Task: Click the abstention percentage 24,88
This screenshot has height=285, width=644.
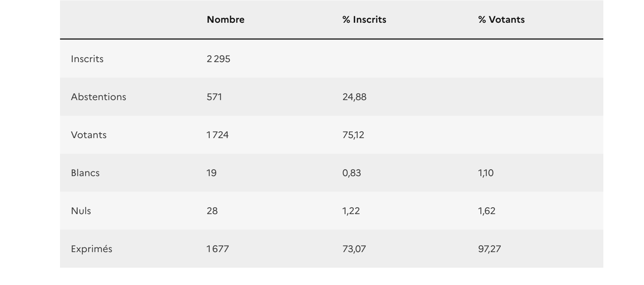Action: coord(354,97)
